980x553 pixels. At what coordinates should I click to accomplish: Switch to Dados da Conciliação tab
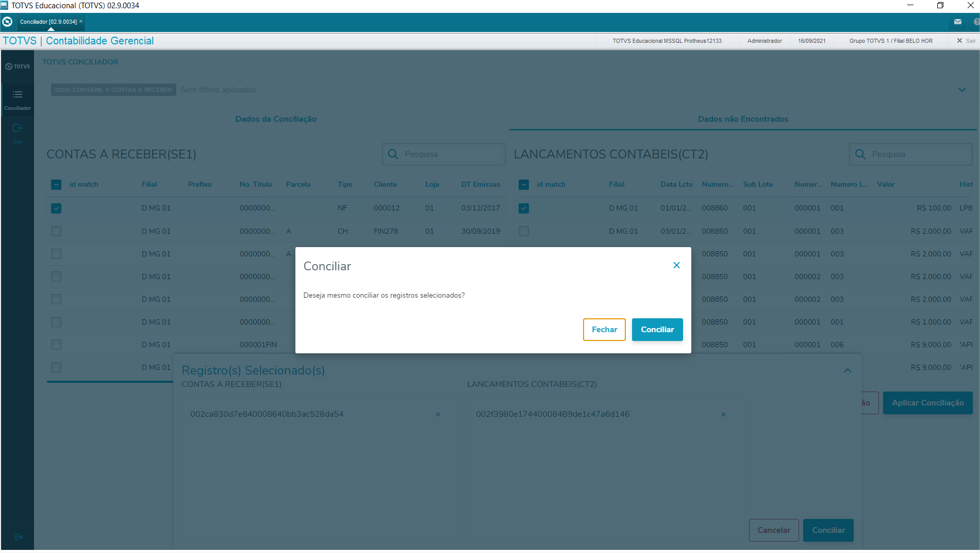(x=276, y=119)
